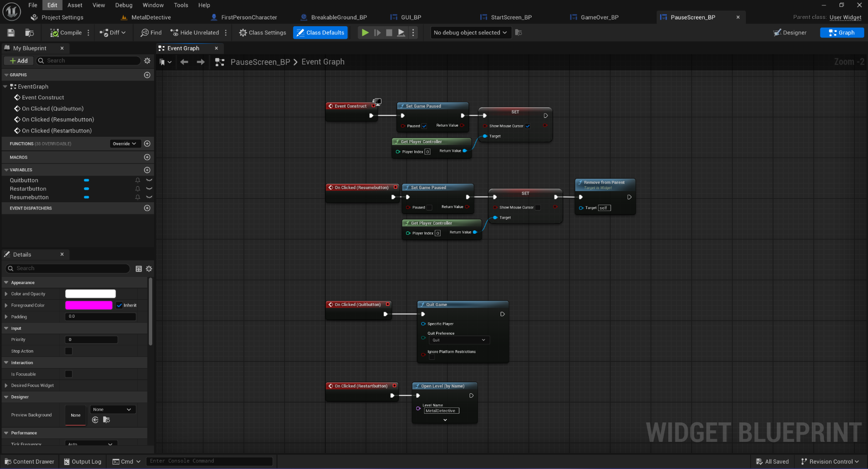This screenshot has width=868, height=469.
Task: Open the functions Override dropdown
Action: pos(125,144)
